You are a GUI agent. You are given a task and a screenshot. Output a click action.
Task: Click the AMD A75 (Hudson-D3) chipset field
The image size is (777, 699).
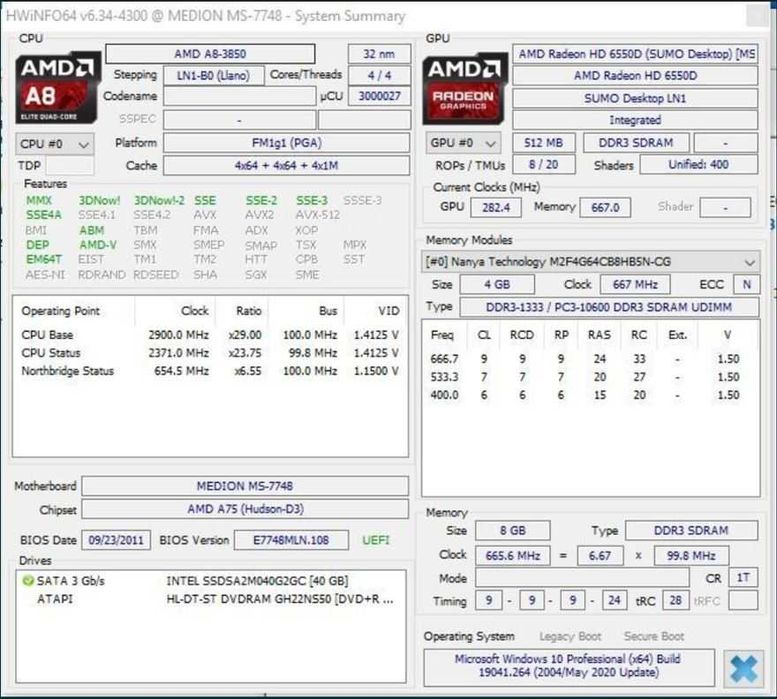[245, 509]
